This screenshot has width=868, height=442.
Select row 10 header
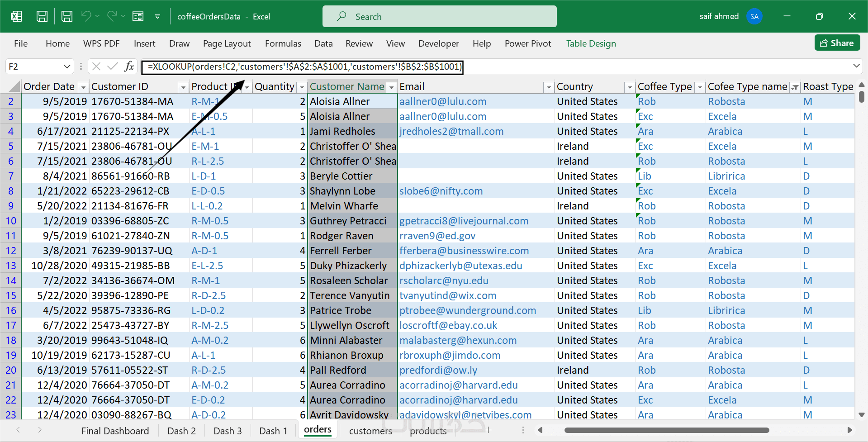(11, 221)
